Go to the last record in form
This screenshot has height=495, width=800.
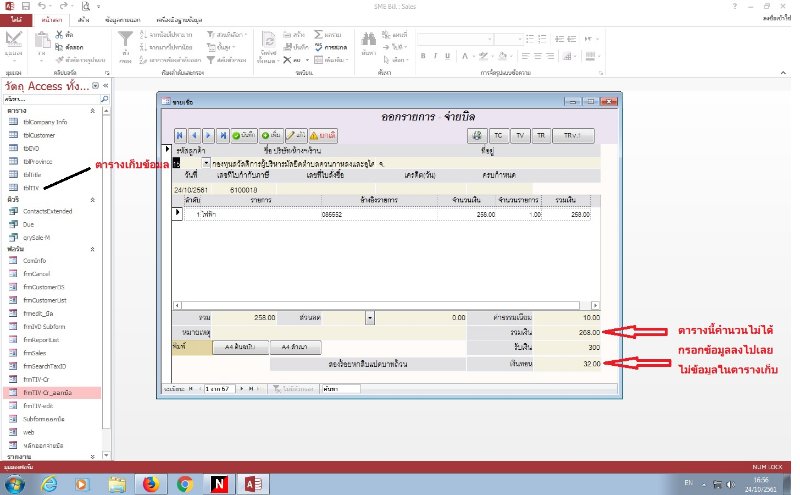(x=223, y=134)
